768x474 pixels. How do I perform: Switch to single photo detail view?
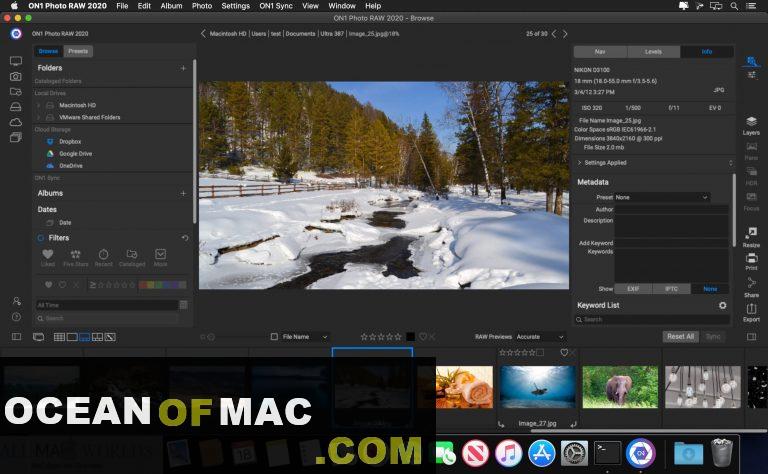pos(72,337)
